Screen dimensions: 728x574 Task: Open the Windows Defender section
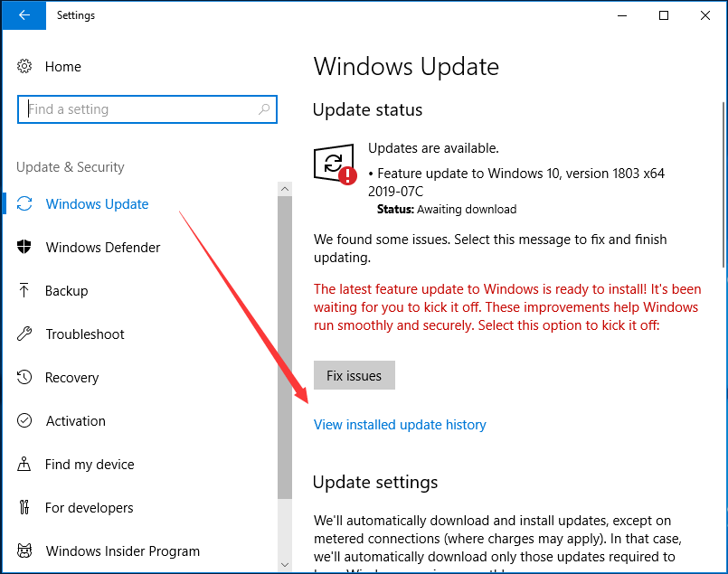coord(103,248)
